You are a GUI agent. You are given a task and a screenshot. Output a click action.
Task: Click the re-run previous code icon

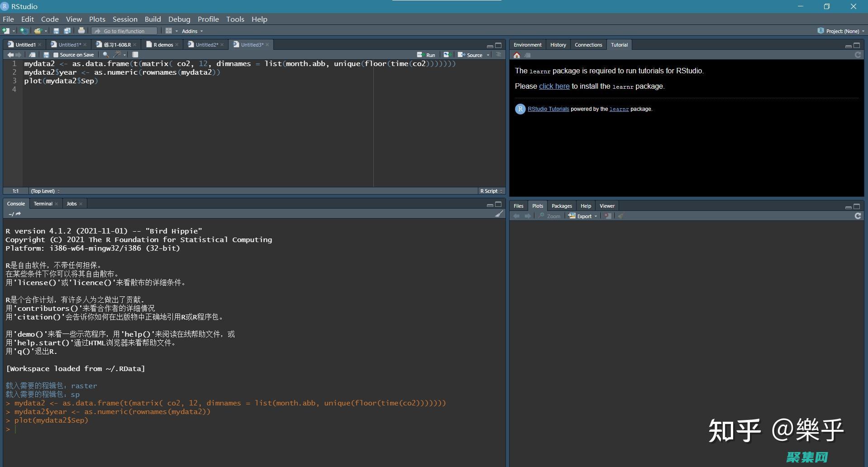coord(447,55)
